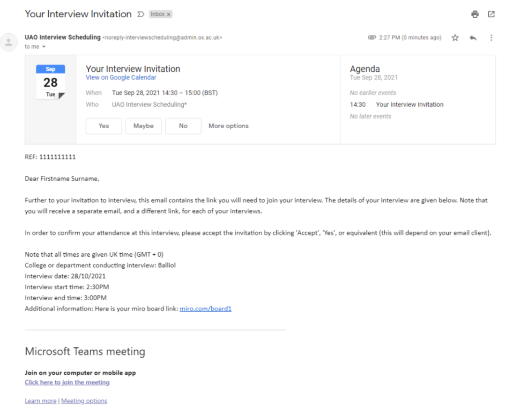
Task: Open the miro.com/board1 link
Action: coord(206,309)
